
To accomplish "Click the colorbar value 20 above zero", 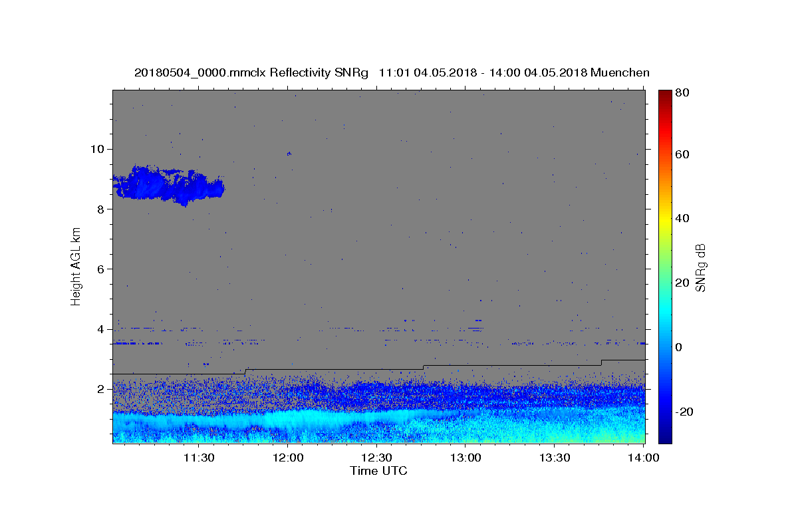I will pyautogui.click(x=684, y=283).
